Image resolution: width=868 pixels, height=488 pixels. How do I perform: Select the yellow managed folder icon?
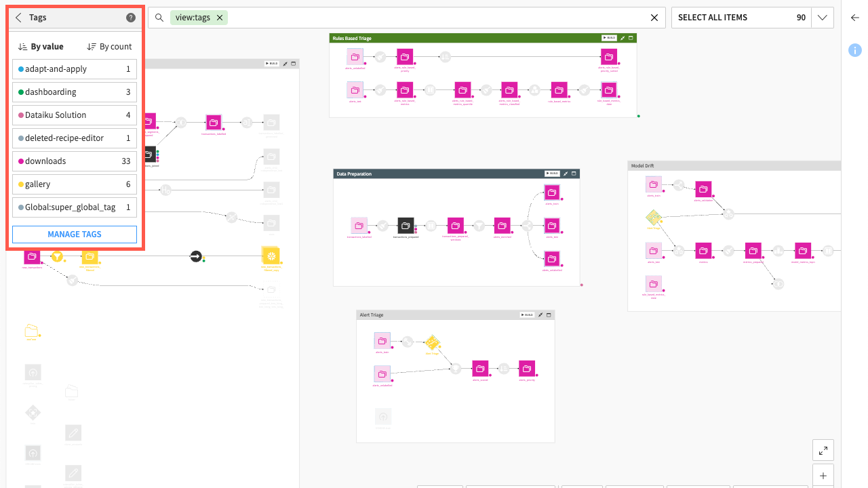tap(31, 331)
